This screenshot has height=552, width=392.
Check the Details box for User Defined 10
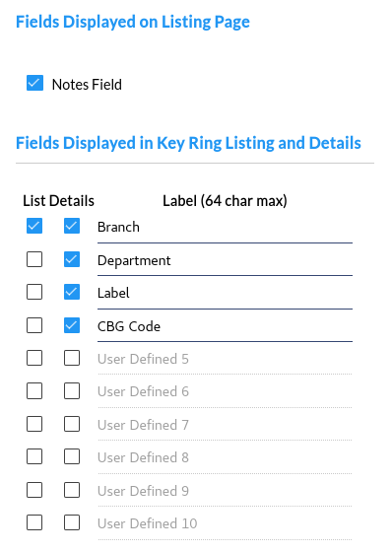(72, 522)
